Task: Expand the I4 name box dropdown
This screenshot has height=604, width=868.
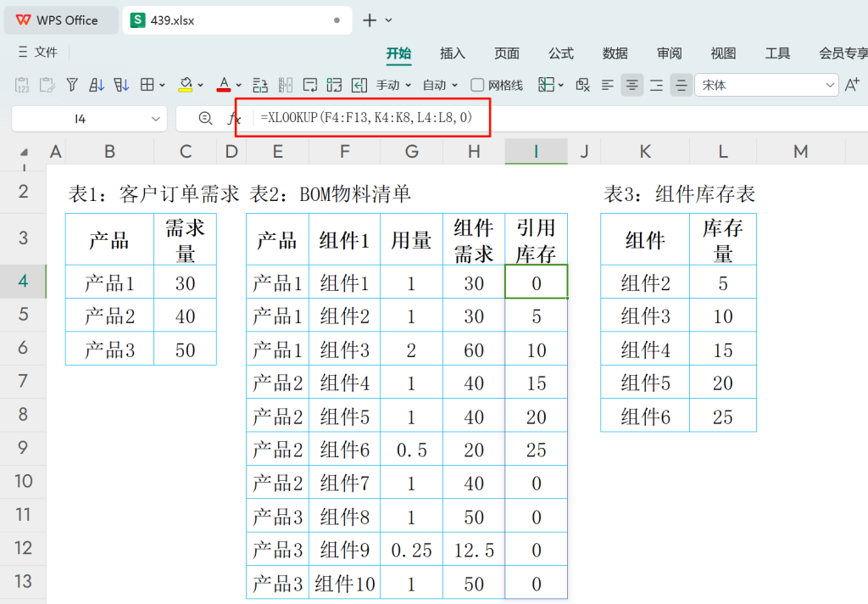Action: coord(156,119)
